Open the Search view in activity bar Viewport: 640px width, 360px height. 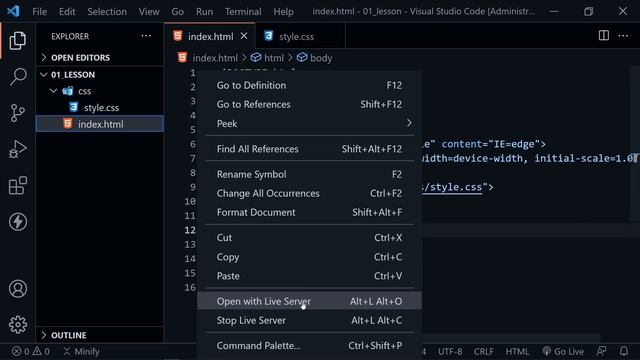tap(18, 77)
